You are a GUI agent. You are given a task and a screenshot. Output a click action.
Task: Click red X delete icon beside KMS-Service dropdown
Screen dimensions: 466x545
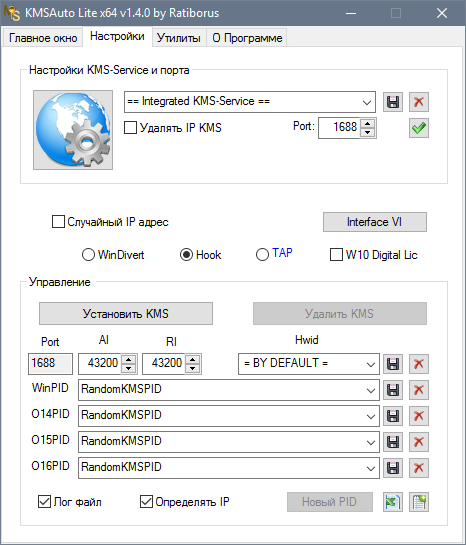click(419, 102)
